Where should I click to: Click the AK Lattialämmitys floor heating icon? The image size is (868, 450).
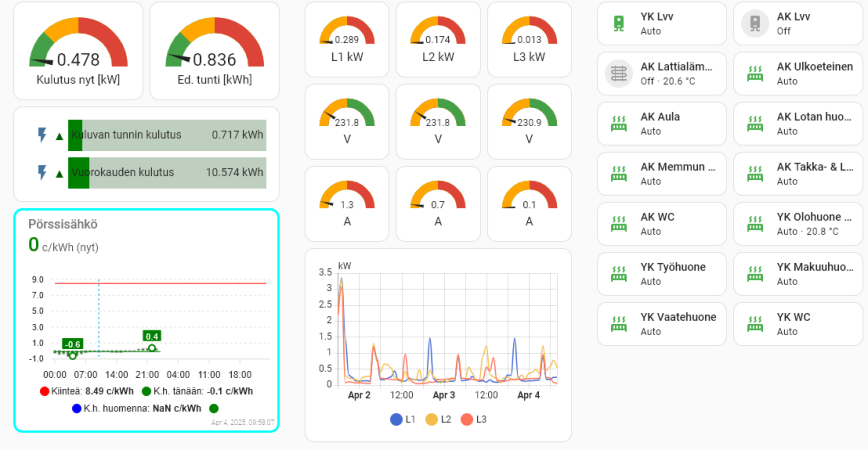pos(619,73)
